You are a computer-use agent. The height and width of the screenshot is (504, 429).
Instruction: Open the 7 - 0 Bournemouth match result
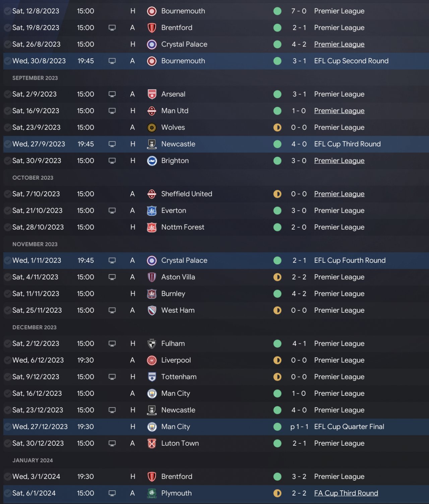[299, 11]
